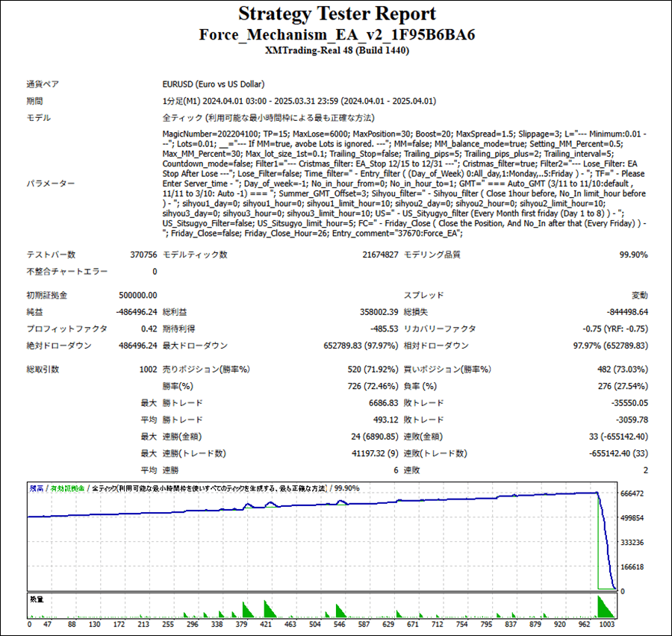Select average winning trade 493.12
The width and height of the screenshot is (672, 636).
coord(386,420)
